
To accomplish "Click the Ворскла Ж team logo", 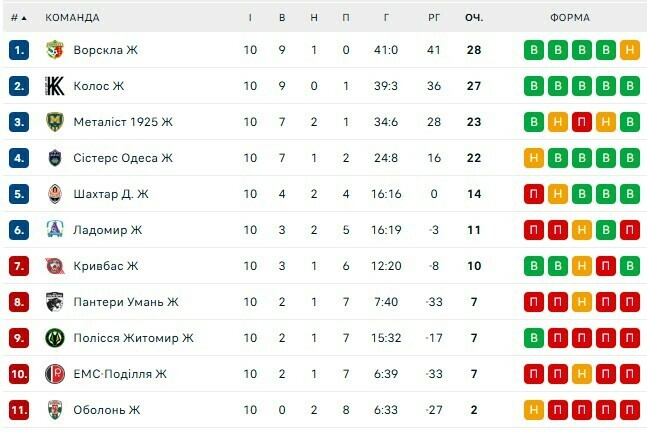I will coord(55,50).
